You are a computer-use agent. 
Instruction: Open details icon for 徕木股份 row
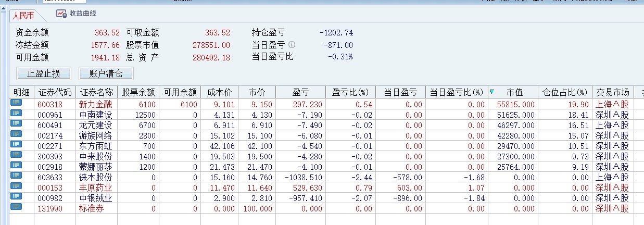(16, 176)
